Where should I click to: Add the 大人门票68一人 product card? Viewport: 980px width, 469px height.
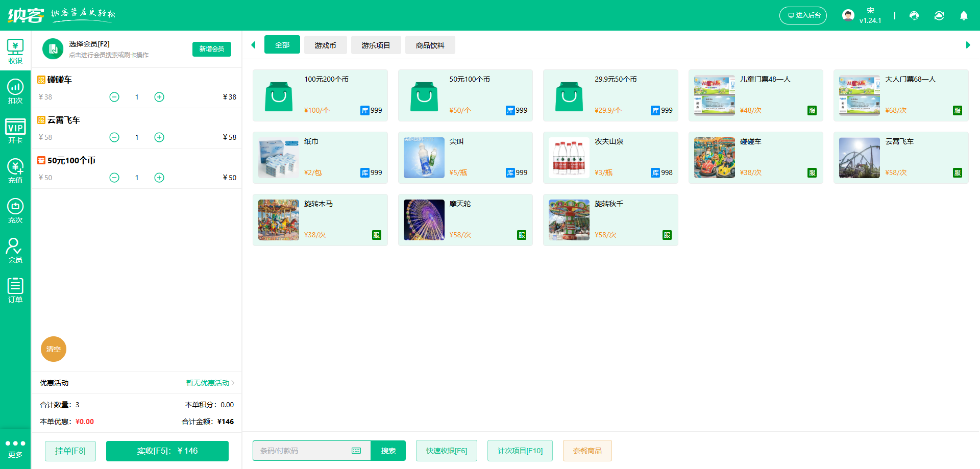click(901, 95)
